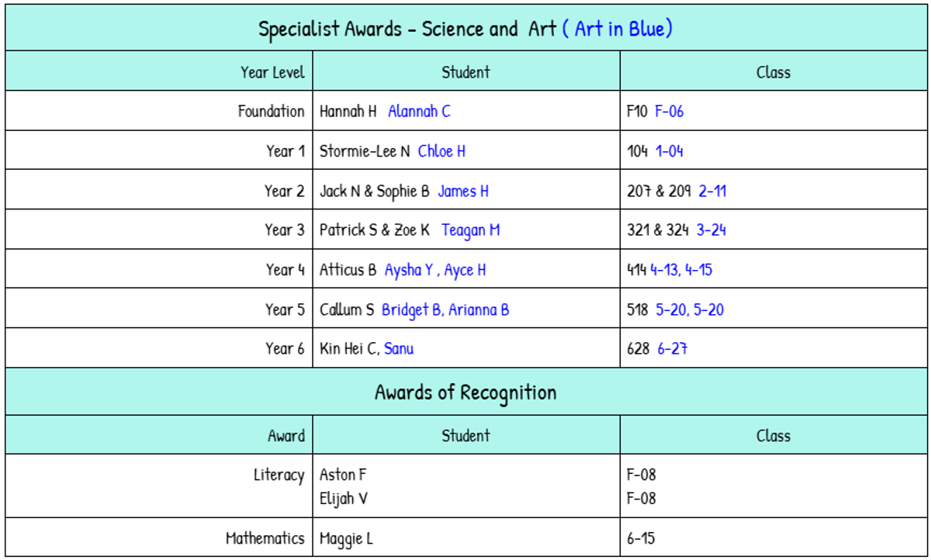This screenshot has width=931, height=560.
Task: Click the blue "Teagan M" name
Action: pos(471,230)
